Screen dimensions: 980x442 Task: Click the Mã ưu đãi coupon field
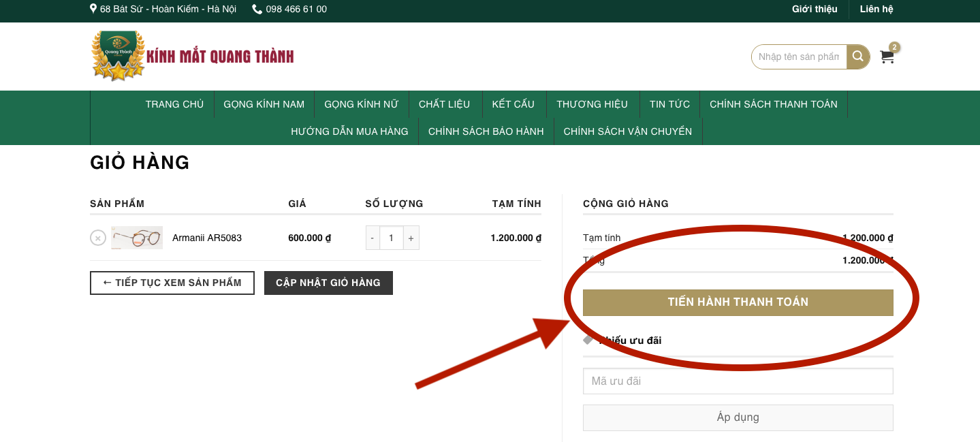point(738,381)
